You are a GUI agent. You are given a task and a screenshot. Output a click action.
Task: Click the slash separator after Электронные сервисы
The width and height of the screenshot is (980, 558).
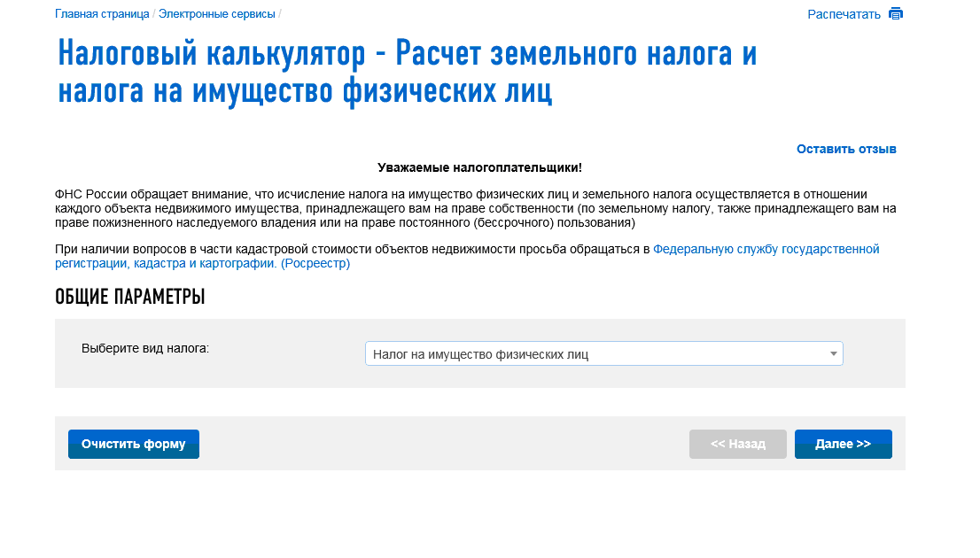(280, 14)
